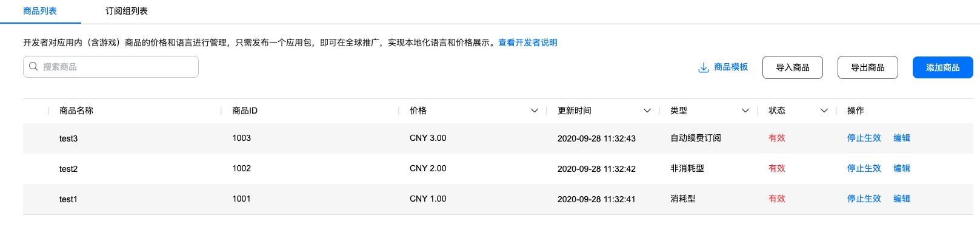The width and height of the screenshot is (980, 232).
Task: Open the 状态 column filter chevron
Action: [824, 111]
